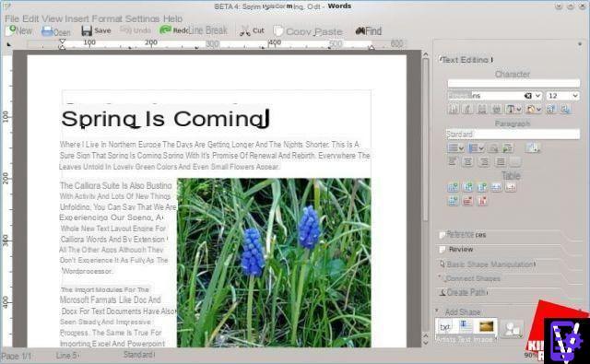The width and height of the screenshot is (590, 364).
Task: Click the insert table icon under Table
Action: point(453,187)
